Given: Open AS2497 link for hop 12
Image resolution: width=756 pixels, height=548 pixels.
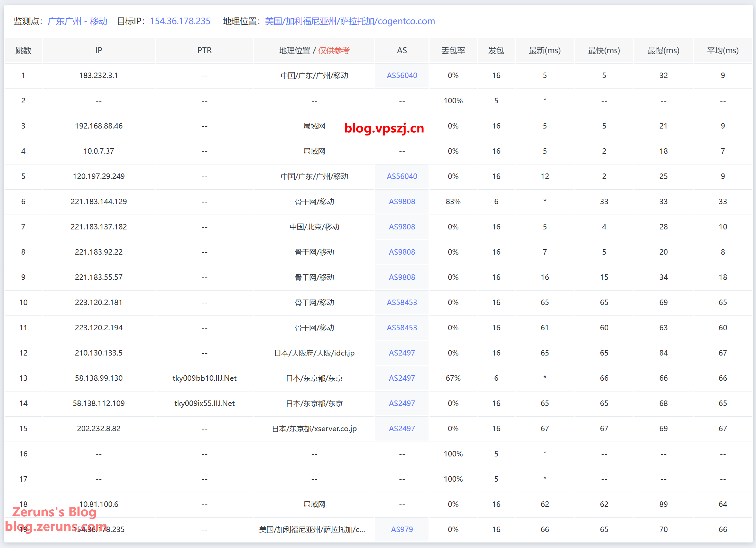Looking at the screenshot, I should coord(402,353).
